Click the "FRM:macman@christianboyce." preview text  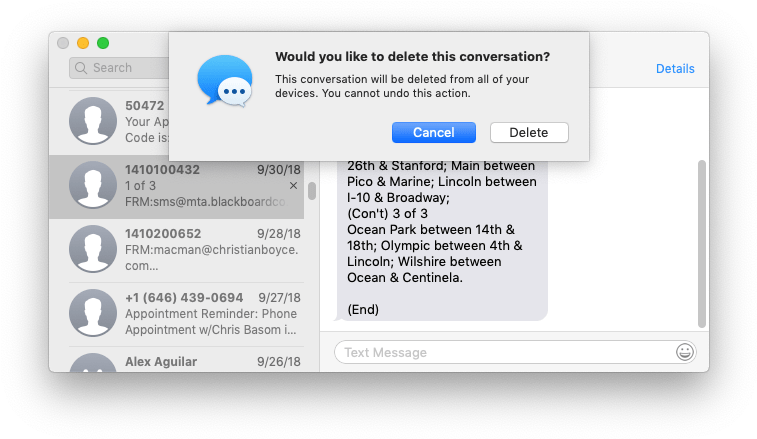tap(211, 250)
